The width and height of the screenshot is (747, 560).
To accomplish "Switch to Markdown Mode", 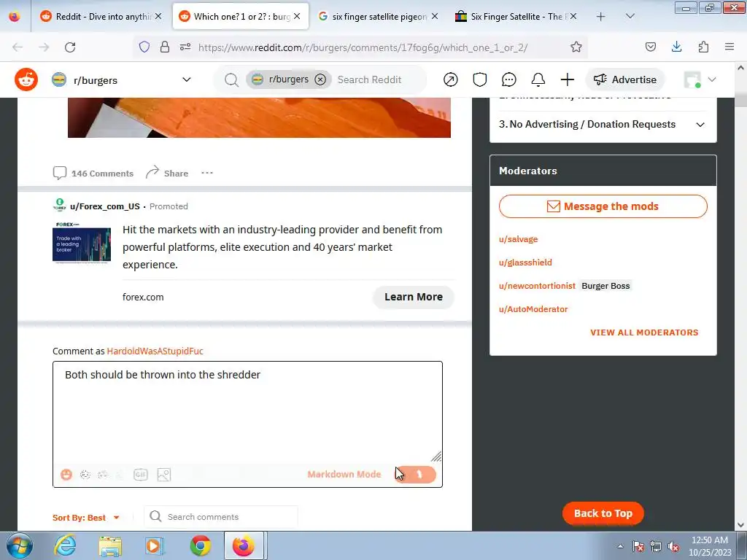I will (x=344, y=474).
